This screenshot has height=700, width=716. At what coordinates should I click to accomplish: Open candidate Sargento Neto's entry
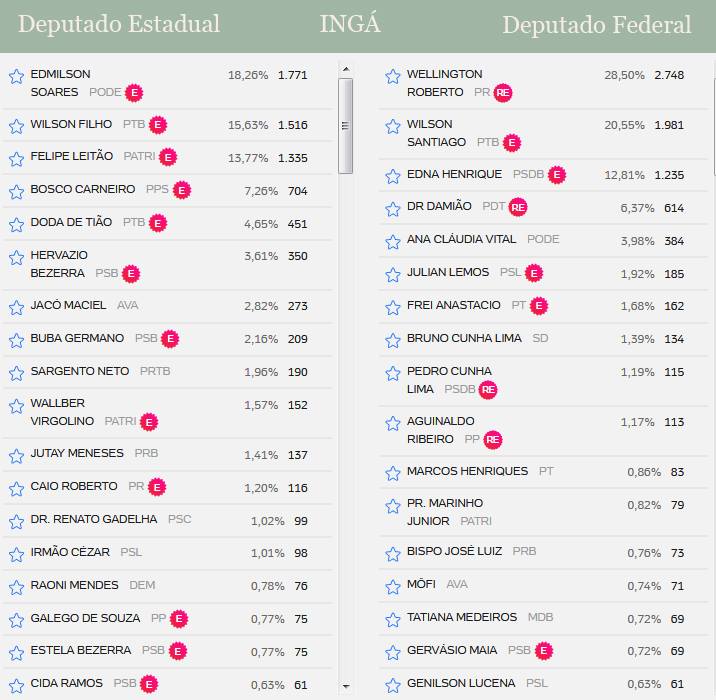(x=80, y=371)
